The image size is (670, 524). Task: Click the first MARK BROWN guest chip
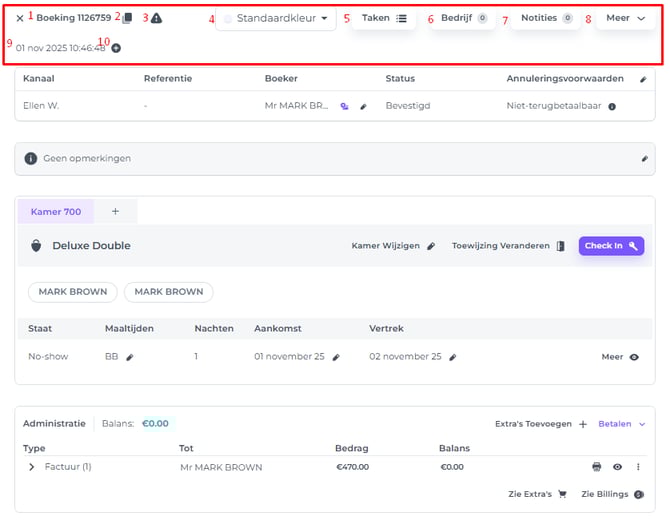pos(72,292)
